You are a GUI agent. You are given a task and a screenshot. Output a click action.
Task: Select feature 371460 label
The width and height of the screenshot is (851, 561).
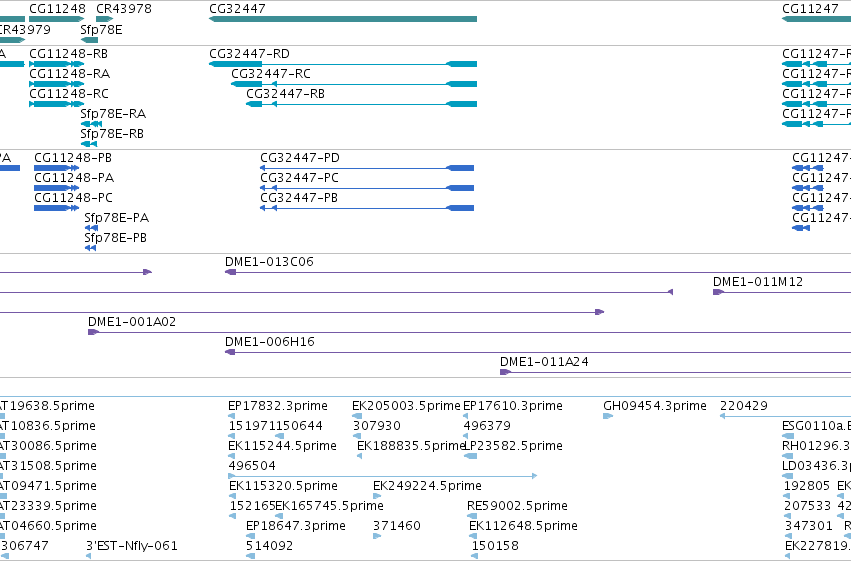pyautogui.click(x=397, y=526)
